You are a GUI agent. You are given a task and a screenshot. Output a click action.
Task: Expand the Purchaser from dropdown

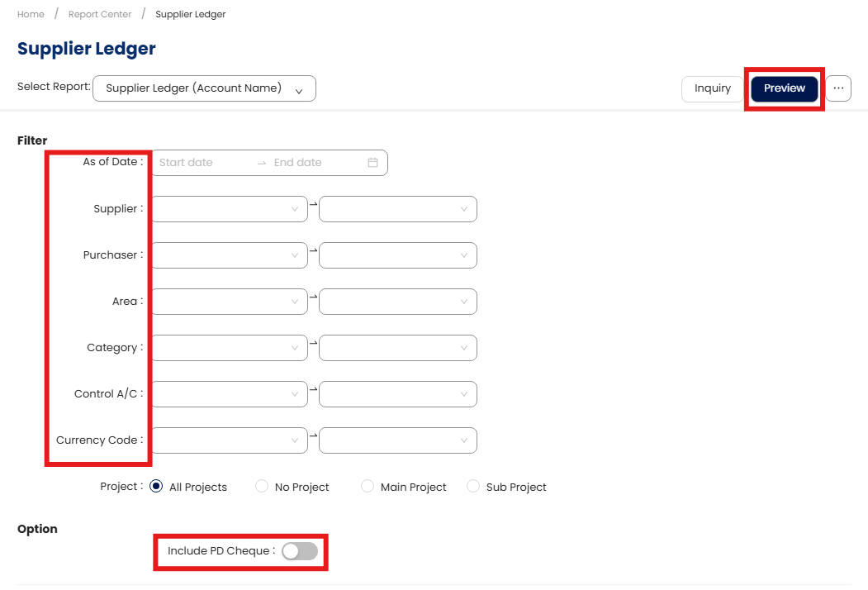pos(229,255)
